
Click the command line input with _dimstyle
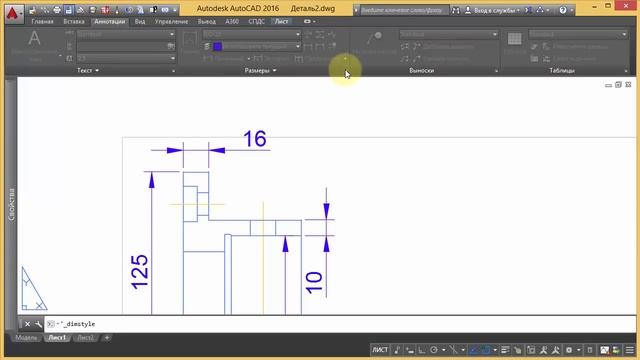pyautogui.click(x=340, y=324)
